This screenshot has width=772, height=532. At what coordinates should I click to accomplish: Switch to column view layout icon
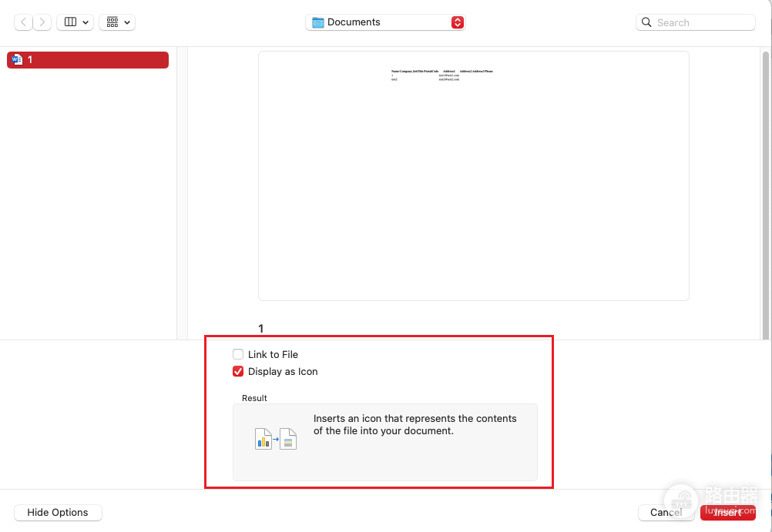point(70,22)
